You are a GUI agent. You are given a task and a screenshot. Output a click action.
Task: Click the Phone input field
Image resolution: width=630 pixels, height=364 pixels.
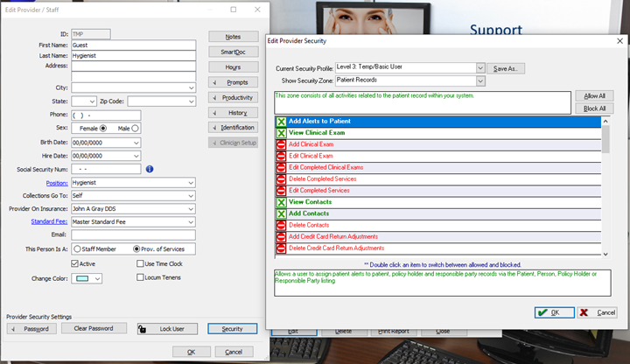pyautogui.click(x=106, y=115)
